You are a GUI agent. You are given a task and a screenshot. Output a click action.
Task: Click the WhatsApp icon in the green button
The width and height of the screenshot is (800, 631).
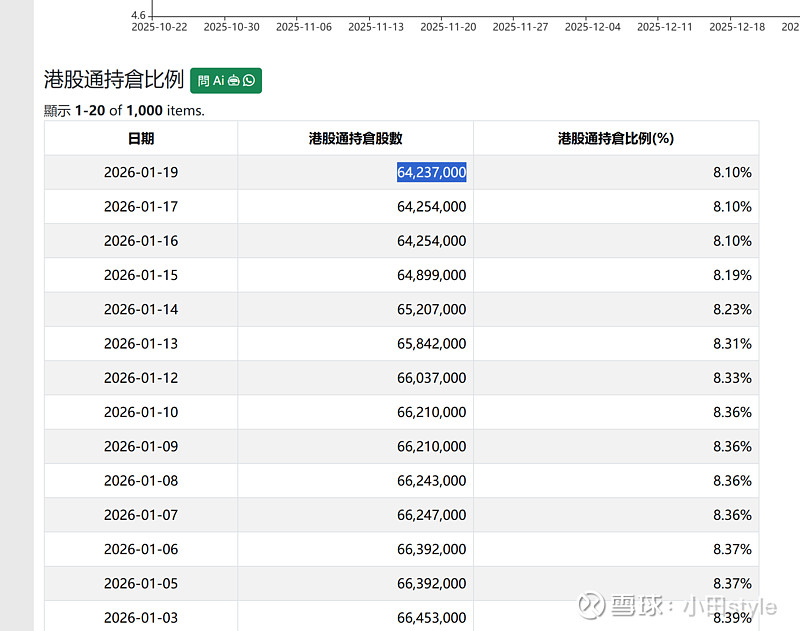click(249, 81)
